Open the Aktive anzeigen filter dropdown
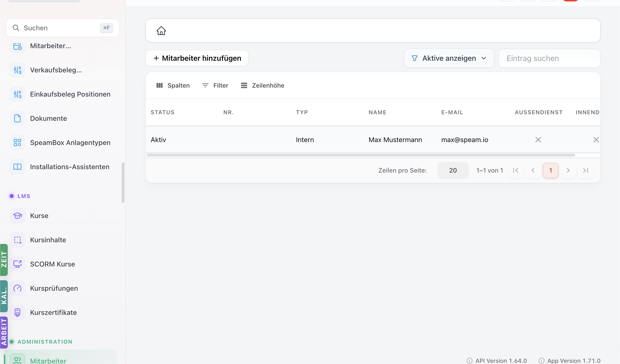 449,58
